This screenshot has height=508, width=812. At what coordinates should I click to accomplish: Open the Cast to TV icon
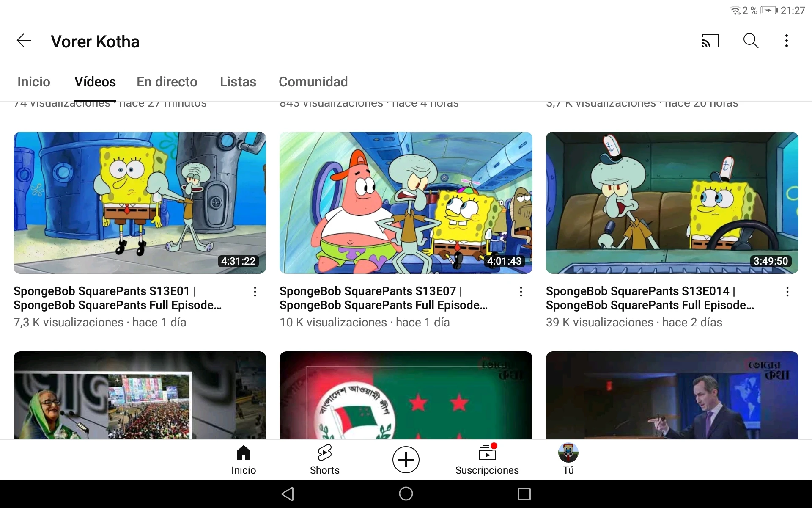coord(710,41)
